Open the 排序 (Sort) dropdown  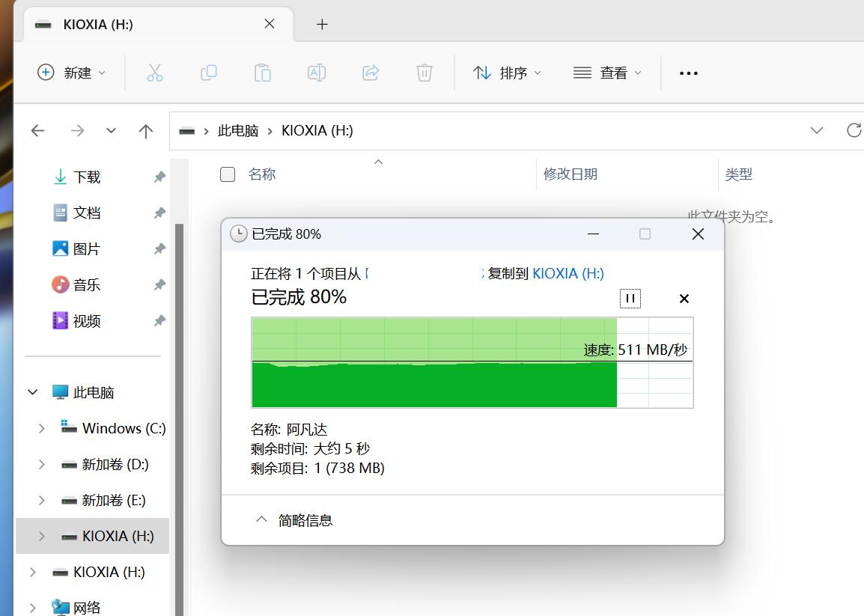(508, 73)
